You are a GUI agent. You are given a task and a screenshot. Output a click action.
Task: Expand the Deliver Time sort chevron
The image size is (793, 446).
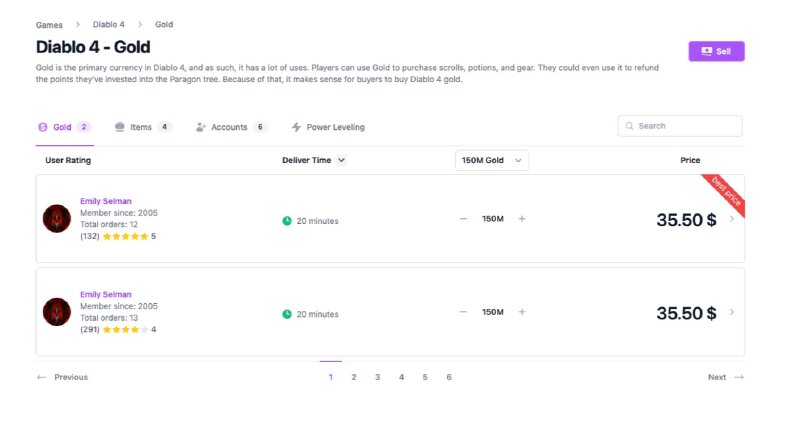tap(341, 160)
